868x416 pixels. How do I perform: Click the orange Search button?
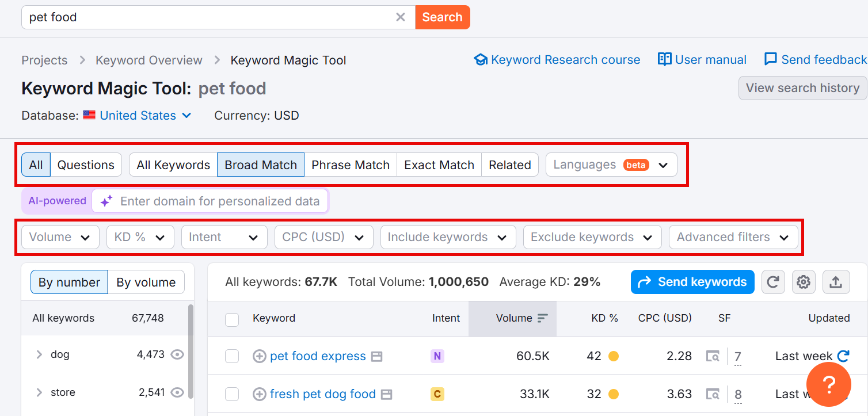click(443, 17)
